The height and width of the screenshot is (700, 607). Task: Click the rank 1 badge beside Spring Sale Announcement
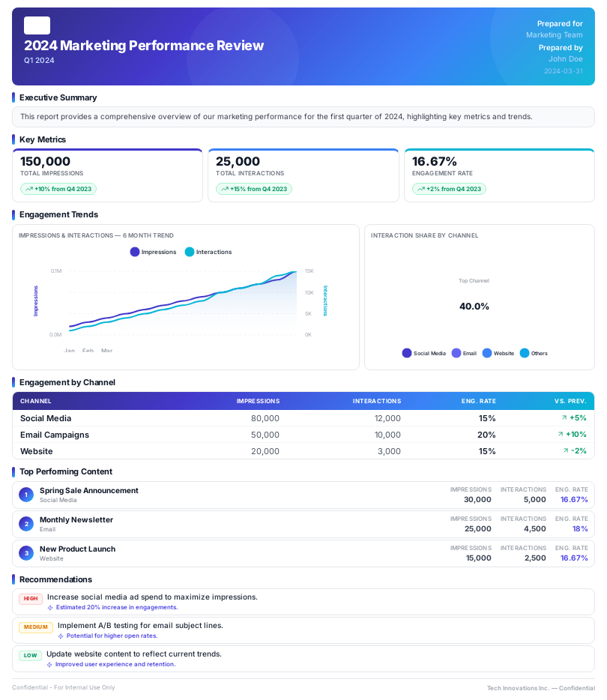tap(25, 495)
